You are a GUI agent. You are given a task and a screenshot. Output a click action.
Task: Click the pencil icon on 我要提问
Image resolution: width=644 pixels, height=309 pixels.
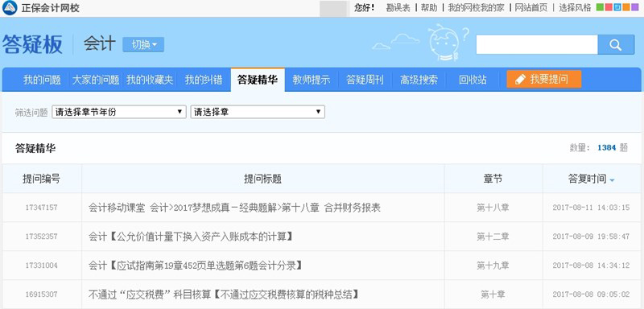(520, 80)
